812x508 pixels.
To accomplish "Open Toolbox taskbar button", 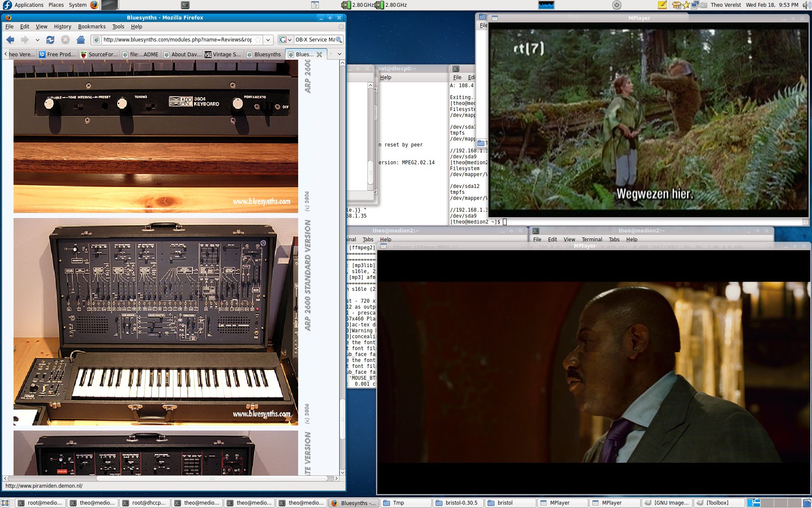I will point(719,503).
